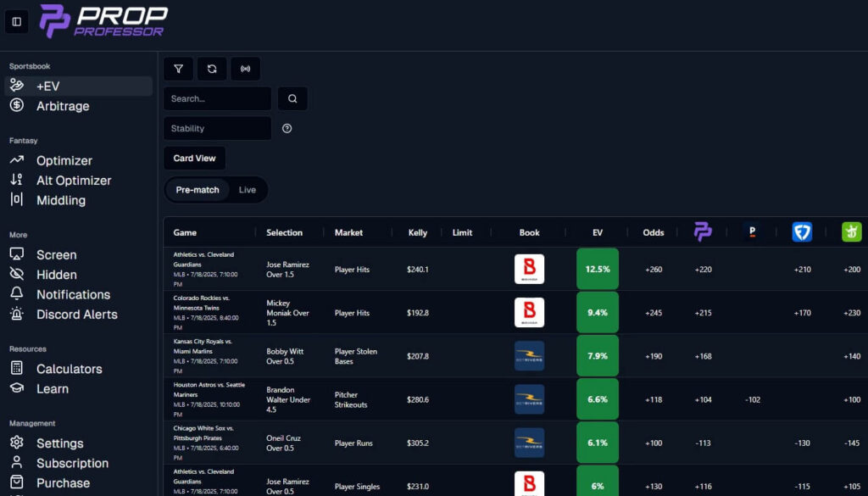
Task: Switch to the Arbitrage section
Action: point(64,106)
